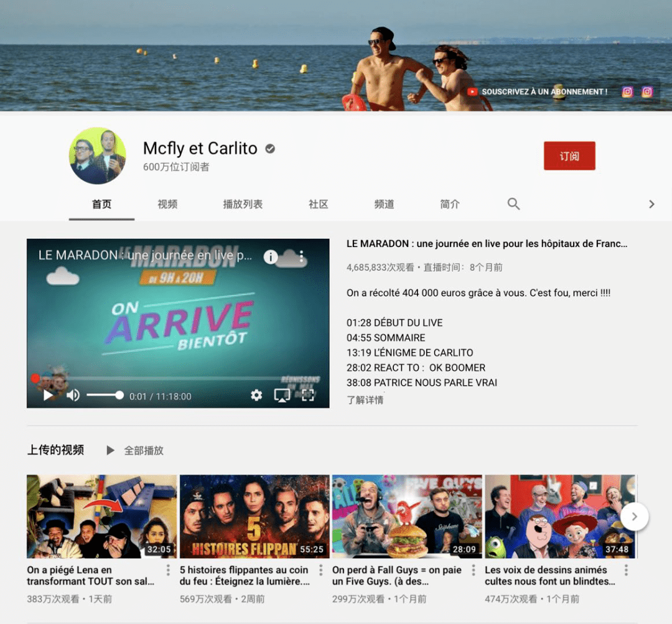Subscribe with the red 订阅 button
The image size is (672, 624).
pos(569,156)
